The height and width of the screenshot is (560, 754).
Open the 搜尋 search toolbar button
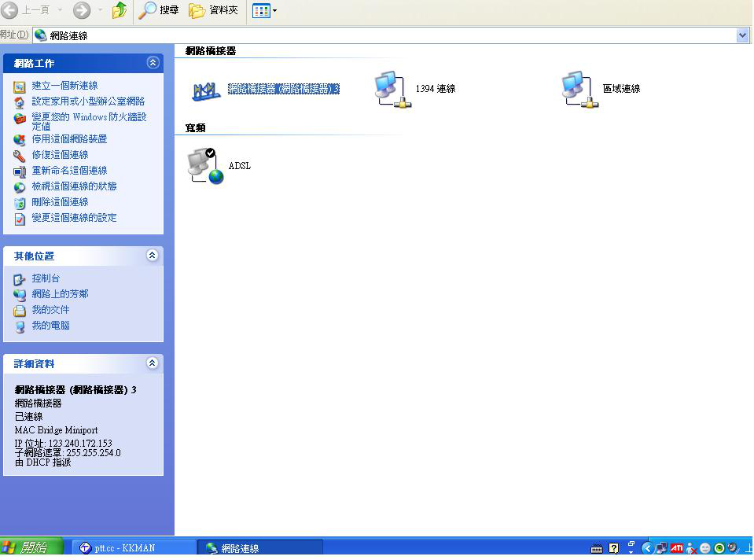point(159,10)
